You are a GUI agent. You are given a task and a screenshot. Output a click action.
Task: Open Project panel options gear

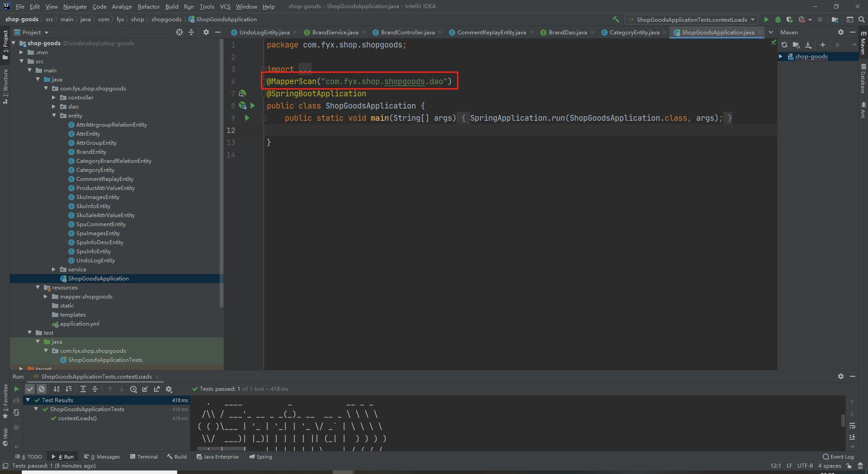[206, 32]
